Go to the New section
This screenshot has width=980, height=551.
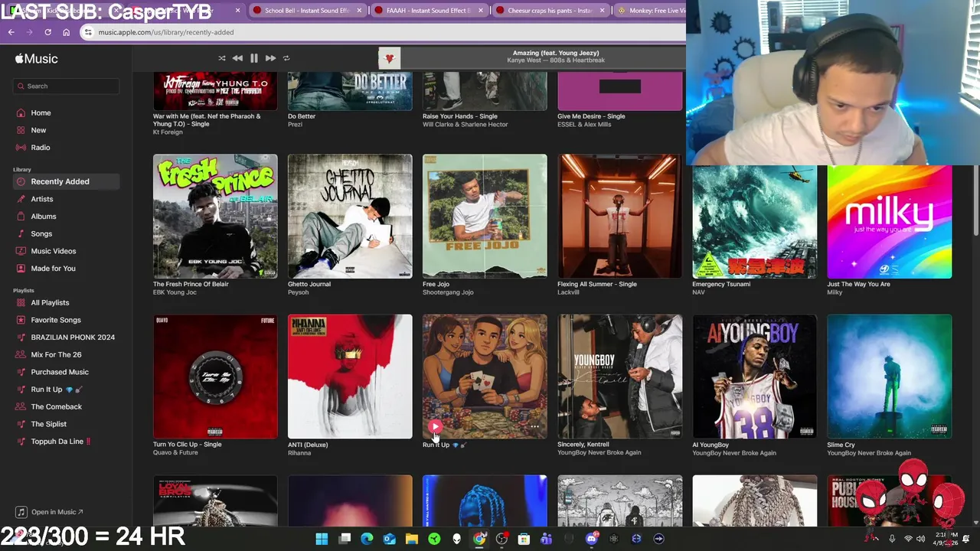click(38, 130)
